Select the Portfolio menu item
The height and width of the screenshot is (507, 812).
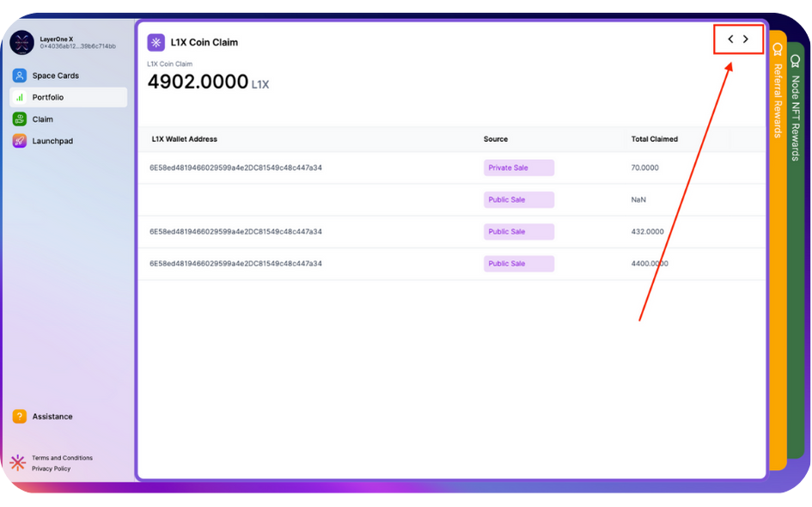tap(69, 97)
